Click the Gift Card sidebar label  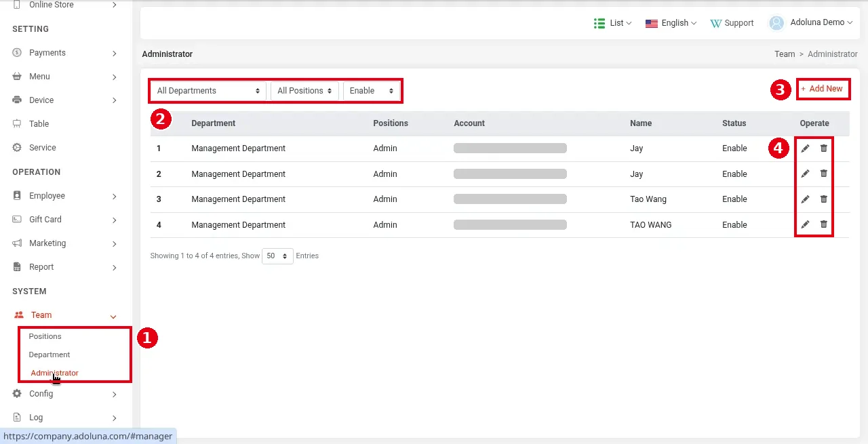[x=45, y=220]
